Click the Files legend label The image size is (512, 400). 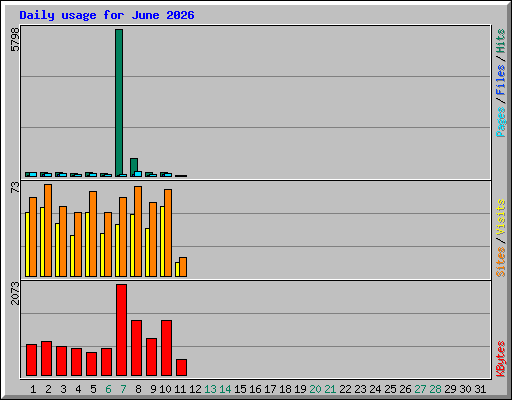coord(501,79)
